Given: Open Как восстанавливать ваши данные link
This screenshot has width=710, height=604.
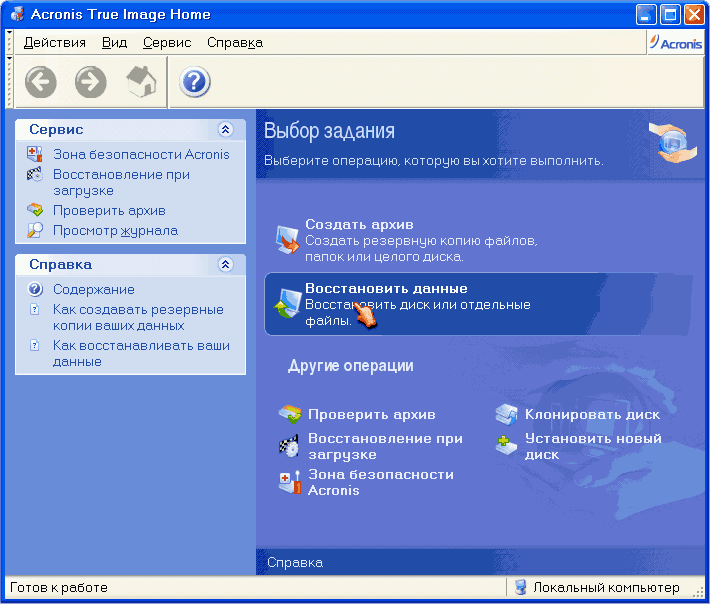Looking at the screenshot, I should 141,354.
